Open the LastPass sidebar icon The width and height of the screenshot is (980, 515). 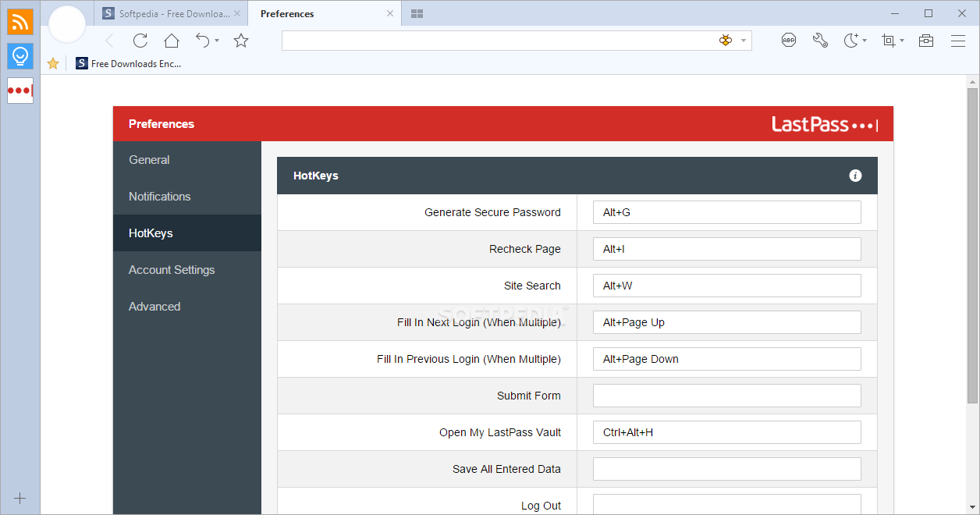(20, 91)
